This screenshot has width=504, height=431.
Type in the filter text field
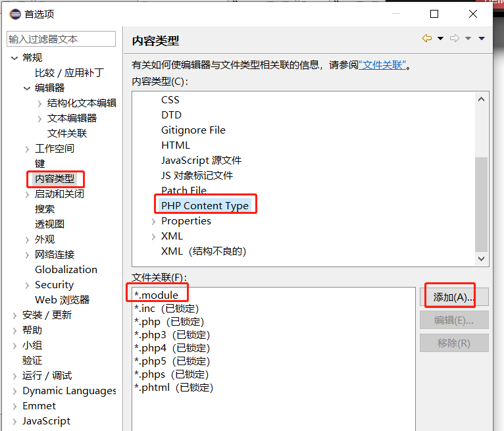(x=61, y=39)
